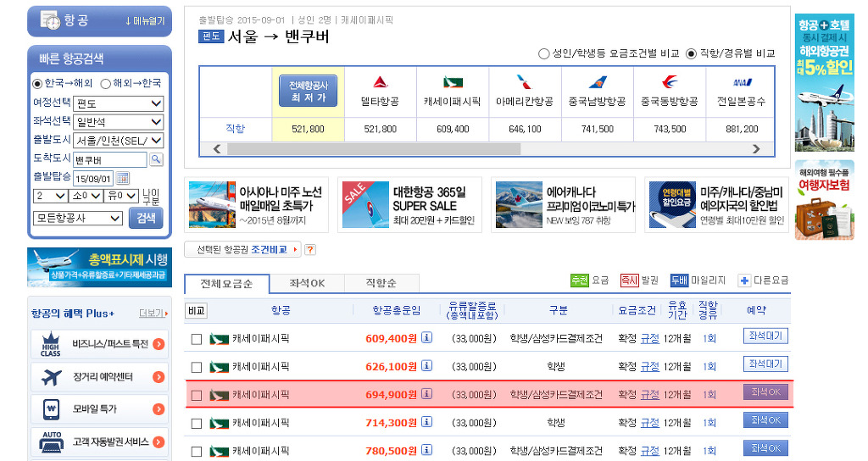Click 좌석대기 button for 609,400원 fare
The image size is (868, 461).
coord(765,336)
